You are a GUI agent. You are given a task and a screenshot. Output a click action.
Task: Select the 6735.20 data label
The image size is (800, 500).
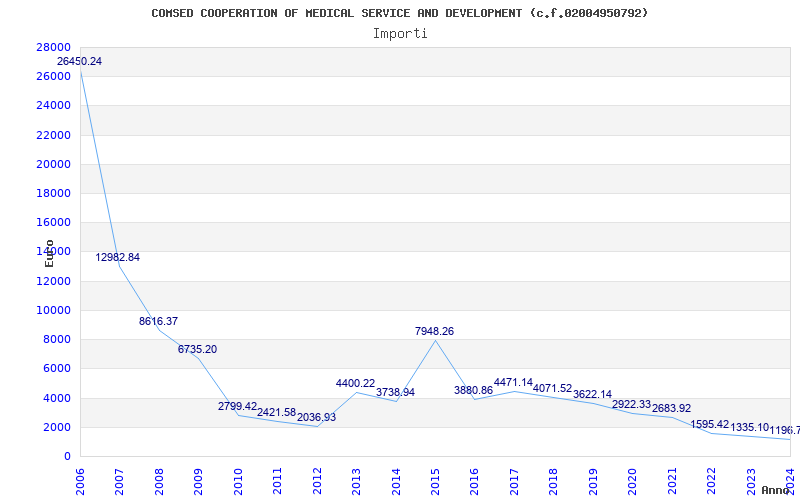[x=197, y=349]
